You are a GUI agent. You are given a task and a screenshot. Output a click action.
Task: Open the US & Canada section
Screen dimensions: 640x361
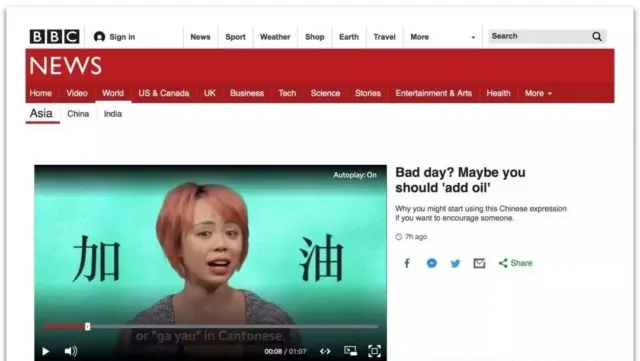click(164, 93)
